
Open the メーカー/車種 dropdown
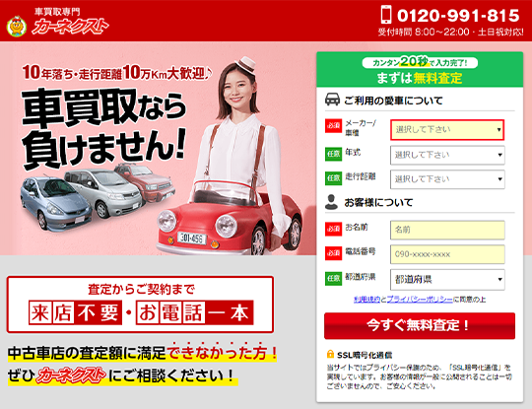[x=447, y=130]
